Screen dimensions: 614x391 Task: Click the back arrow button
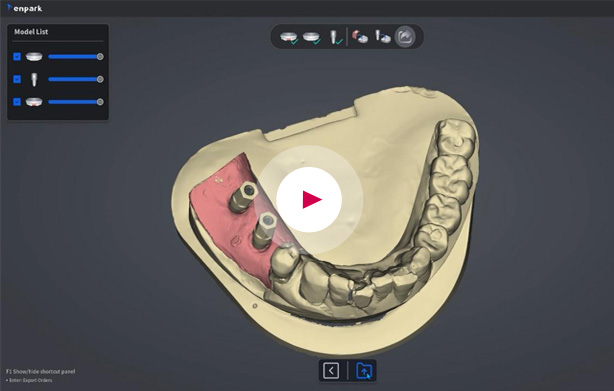331,370
